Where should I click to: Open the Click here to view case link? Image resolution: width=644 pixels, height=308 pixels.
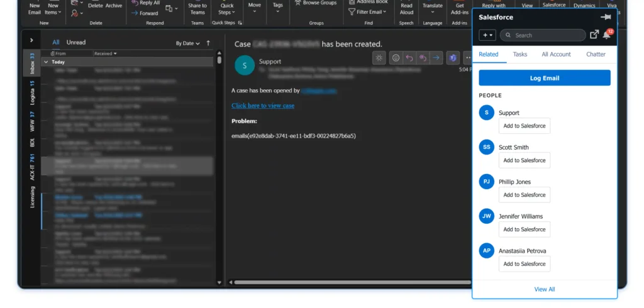click(x=263, y=106)
